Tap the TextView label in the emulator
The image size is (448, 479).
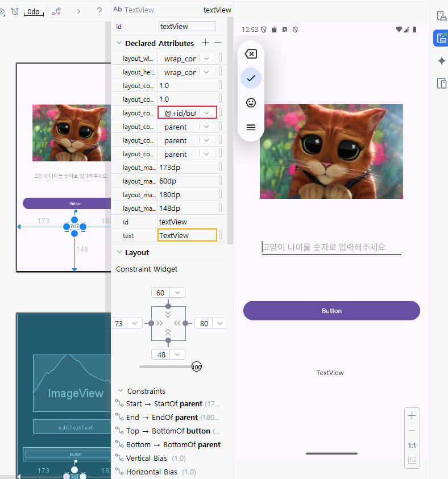pyautogui.click(x=330, y=373)
